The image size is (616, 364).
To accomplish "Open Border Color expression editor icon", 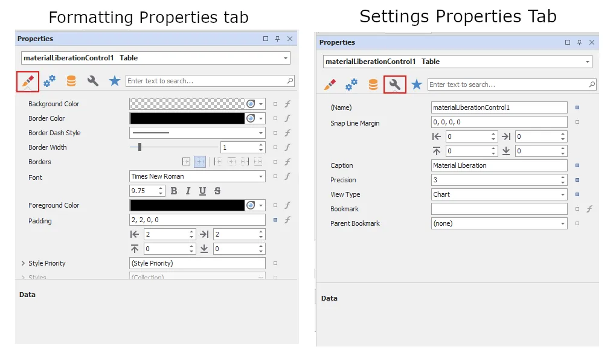I will (287, 118).
